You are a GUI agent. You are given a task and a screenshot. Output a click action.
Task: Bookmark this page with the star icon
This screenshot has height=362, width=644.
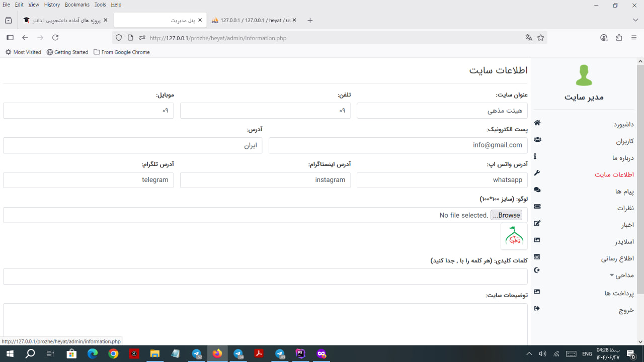click(541, 38)
